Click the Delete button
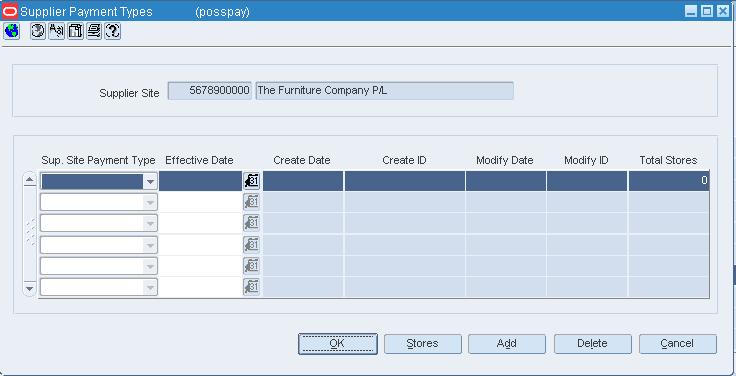The width and height of the screenshot is (736, 376). [592, 344]
